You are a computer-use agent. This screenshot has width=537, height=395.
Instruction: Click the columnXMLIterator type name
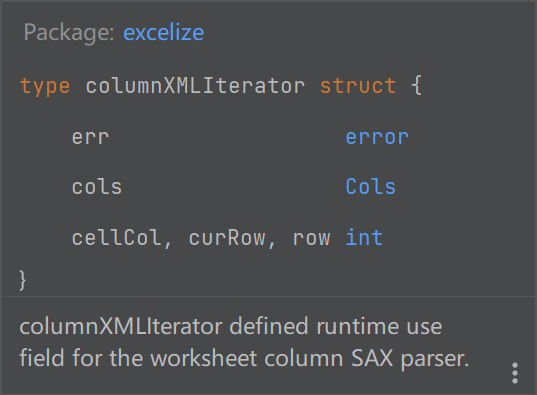pyautogui.click(x=195, y=86)
